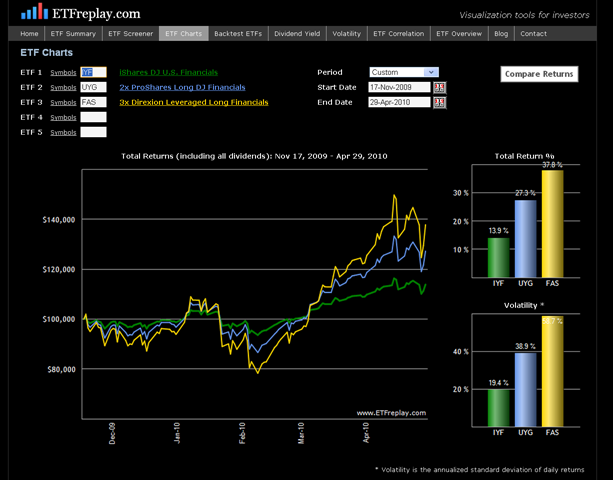
Task: Go to the Home tab
Action: coord(30,33)
